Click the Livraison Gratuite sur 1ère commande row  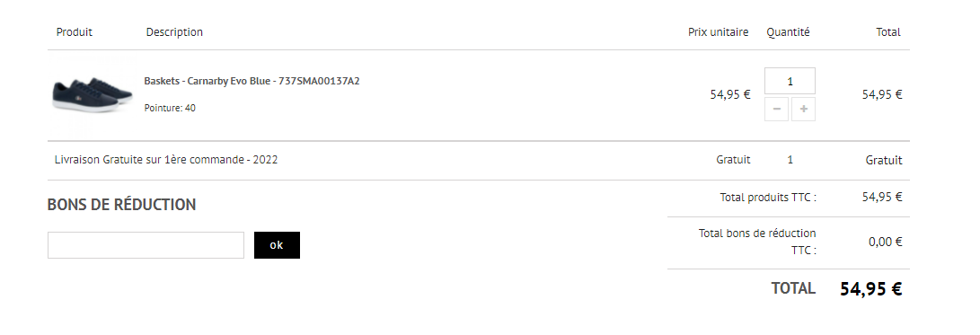(x=479, y=161)
